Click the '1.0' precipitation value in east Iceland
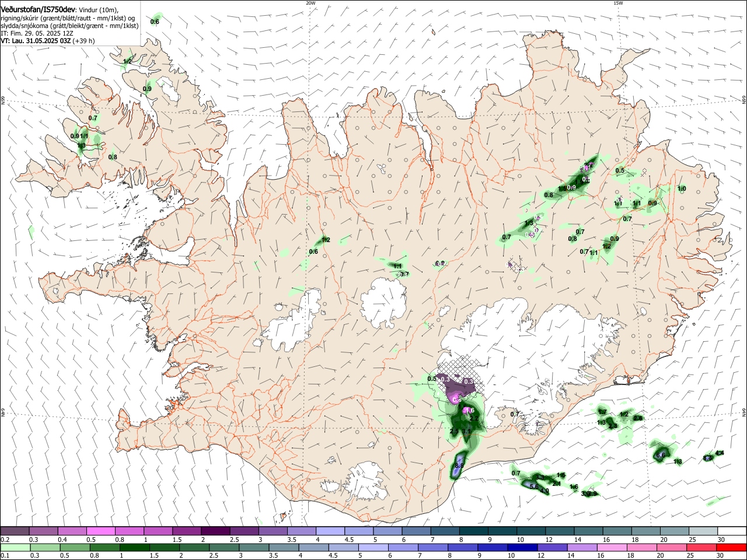This screenshot has width=747, height=560. 682,188
